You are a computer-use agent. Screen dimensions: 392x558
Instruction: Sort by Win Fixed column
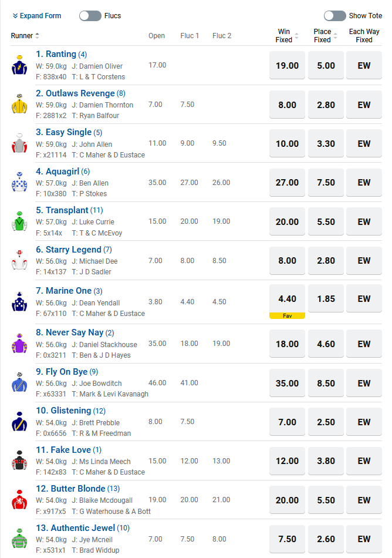click(x=296, y=36)
